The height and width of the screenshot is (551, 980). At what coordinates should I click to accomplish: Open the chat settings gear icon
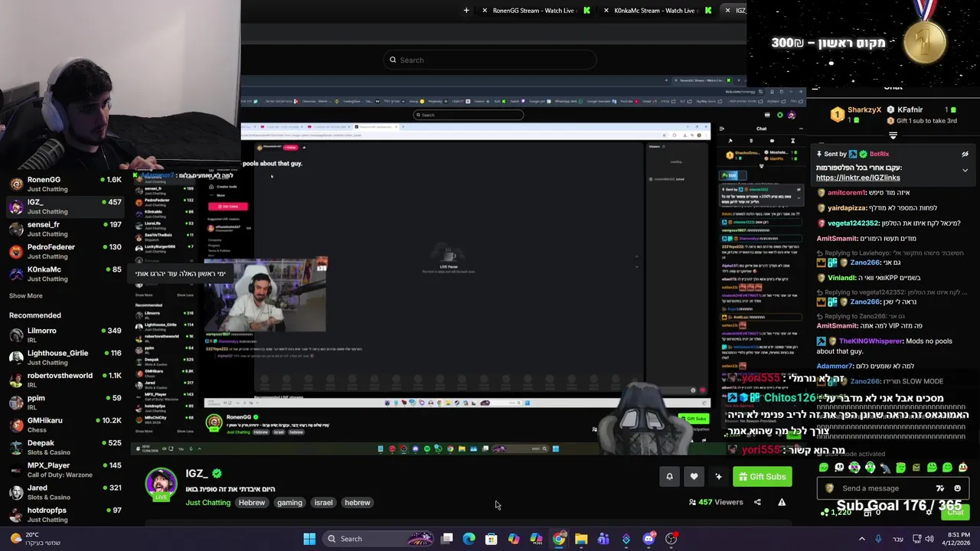coord(929,512)
